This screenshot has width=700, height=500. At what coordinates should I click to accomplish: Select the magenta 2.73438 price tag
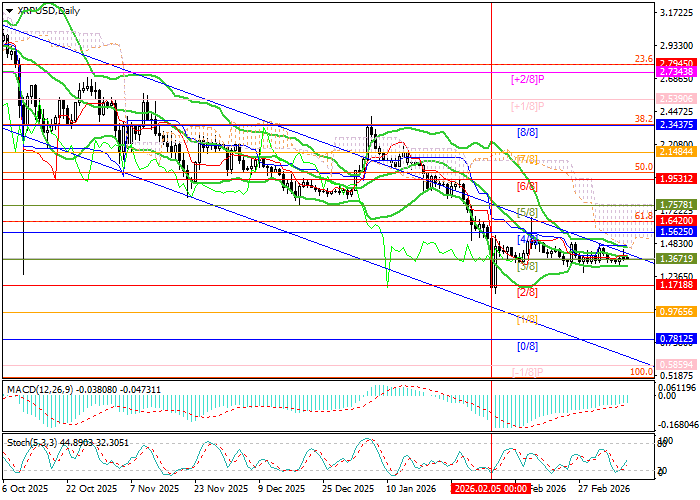(676, 73)
